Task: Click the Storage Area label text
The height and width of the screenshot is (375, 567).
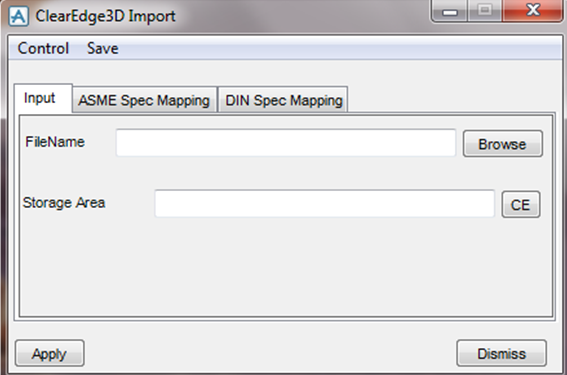Action: point(64,203)
